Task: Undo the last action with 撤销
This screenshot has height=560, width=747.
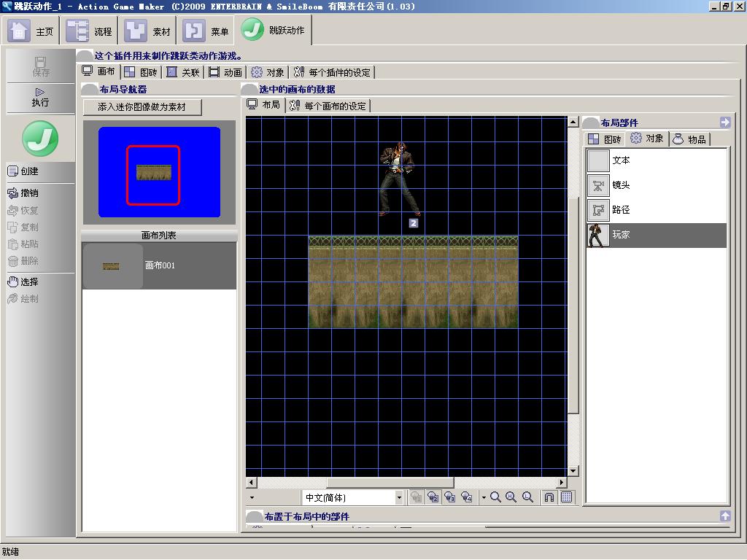Action: pos(23,192)
